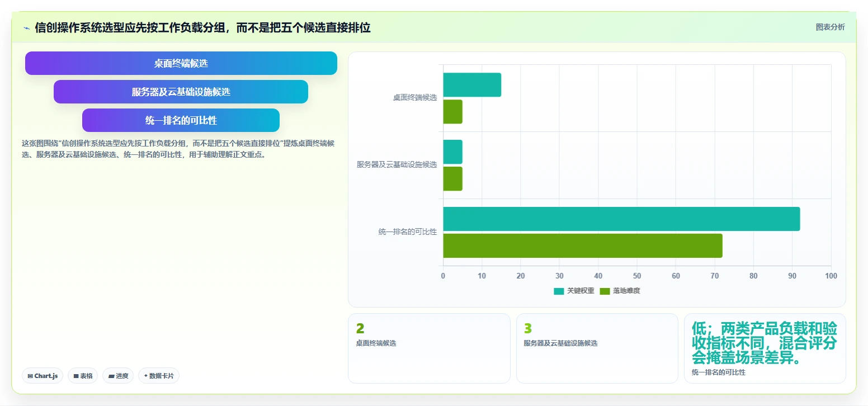The image size is (868, 406).
Task: Click the 数据卡片 tag chip
Action: 159,376
